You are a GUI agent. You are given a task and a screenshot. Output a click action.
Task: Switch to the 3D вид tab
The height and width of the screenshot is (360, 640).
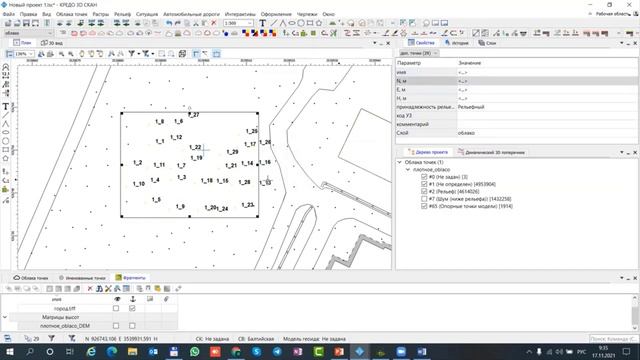(52, 43)
